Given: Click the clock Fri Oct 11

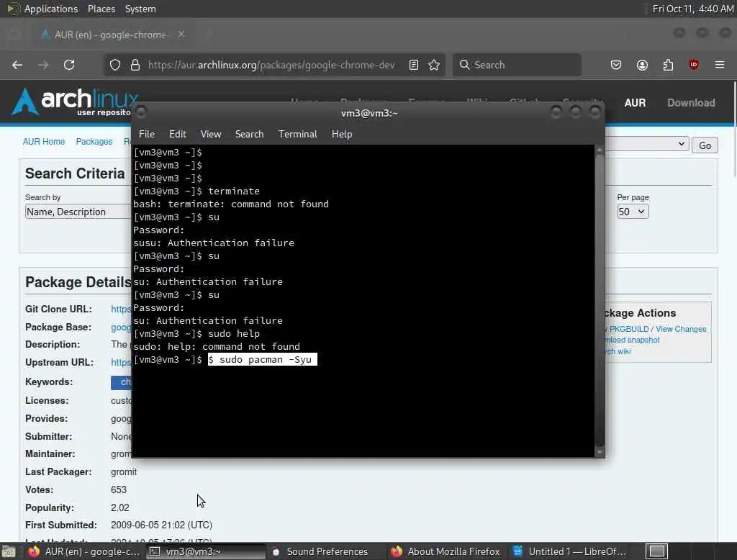Looking at the screenshot, I should [693, 9].
